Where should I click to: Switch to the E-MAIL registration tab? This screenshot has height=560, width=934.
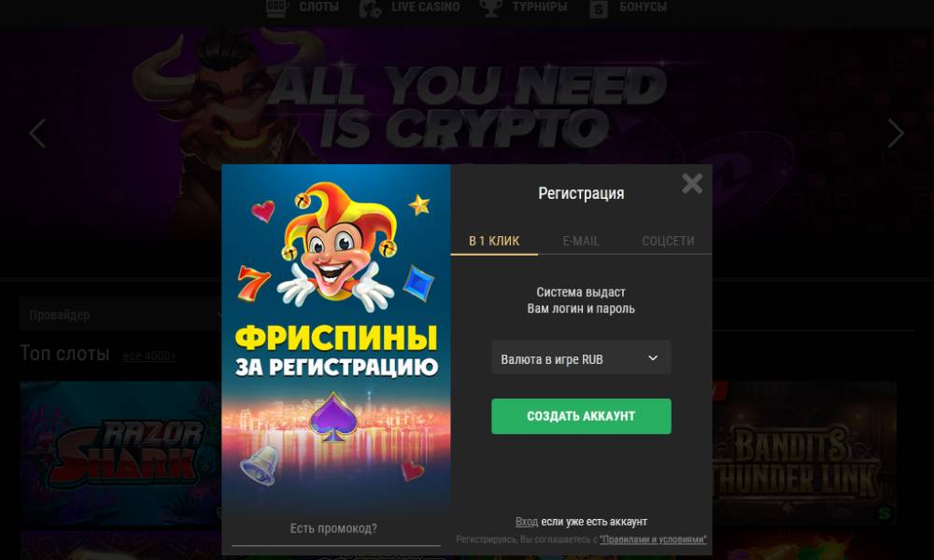tap(581, 241)
